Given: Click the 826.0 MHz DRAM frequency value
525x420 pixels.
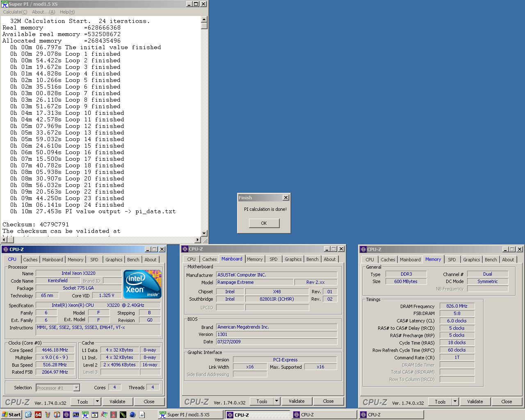Looking at the screenshot, I should (457, 306).
